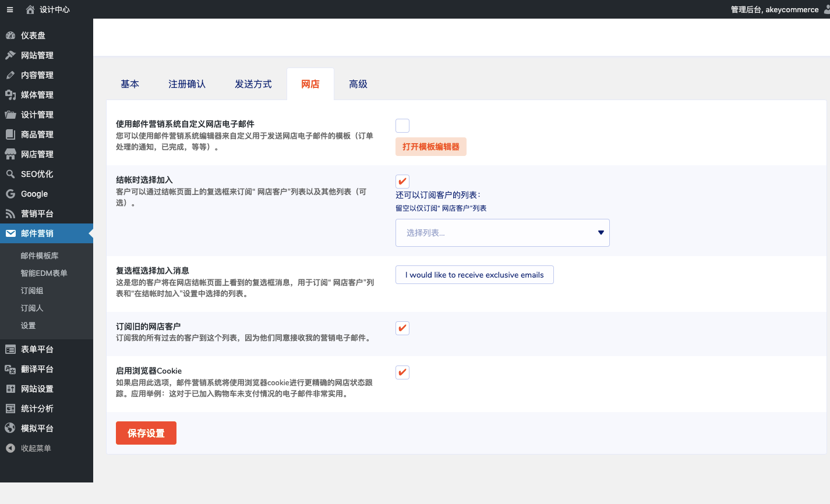Open 邮件模板库 submenu item
This screenshot has width=830, height=504.
click(40, 255)
